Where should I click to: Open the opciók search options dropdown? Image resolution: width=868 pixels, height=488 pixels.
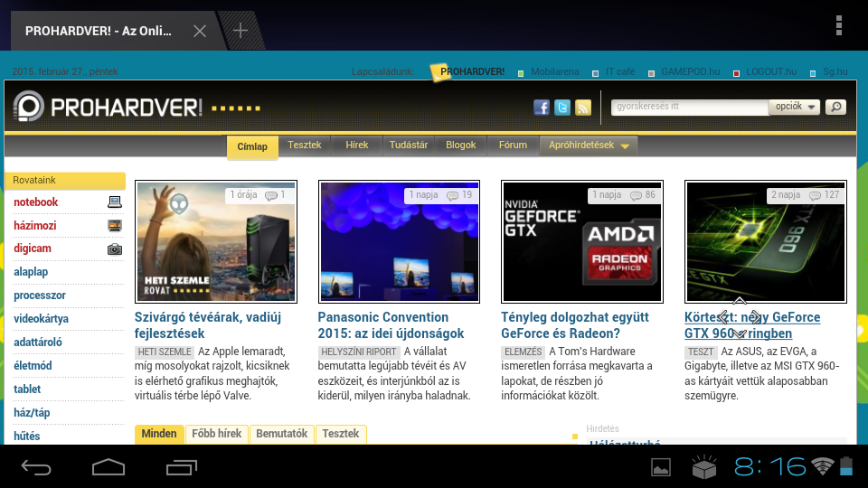coord(795,107)
